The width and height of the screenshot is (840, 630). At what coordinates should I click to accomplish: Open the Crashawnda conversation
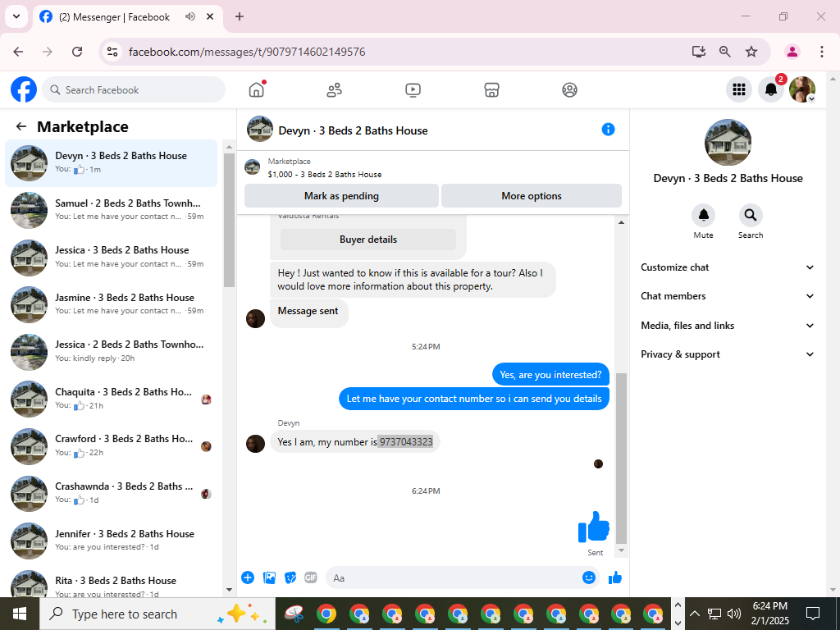112,493
